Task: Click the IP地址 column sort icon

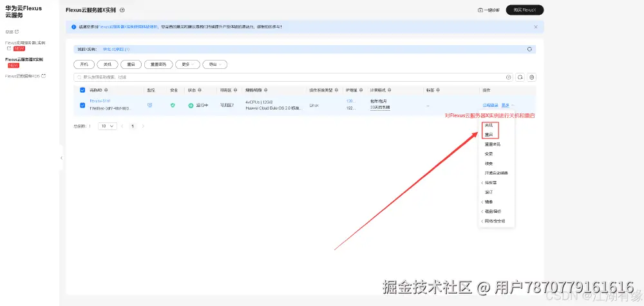Action: tap(361, 90)
